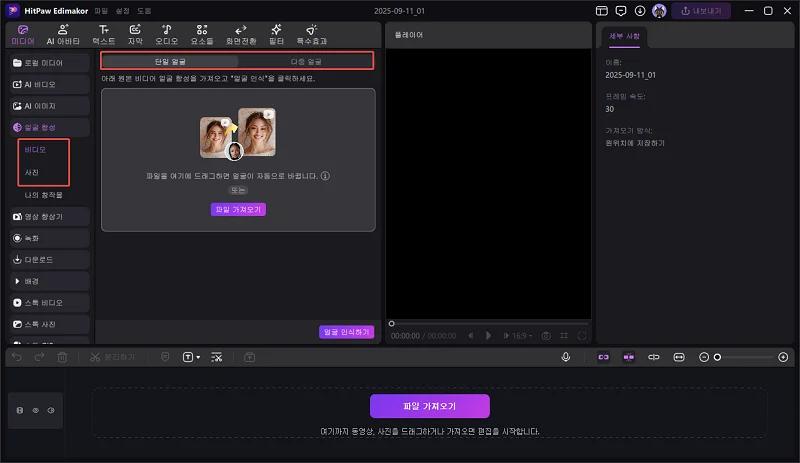The width and height of the screenshot is (800, 463).
Task: Click the freeze frame icon in timeline toolbar
Action: click(249, 357)
